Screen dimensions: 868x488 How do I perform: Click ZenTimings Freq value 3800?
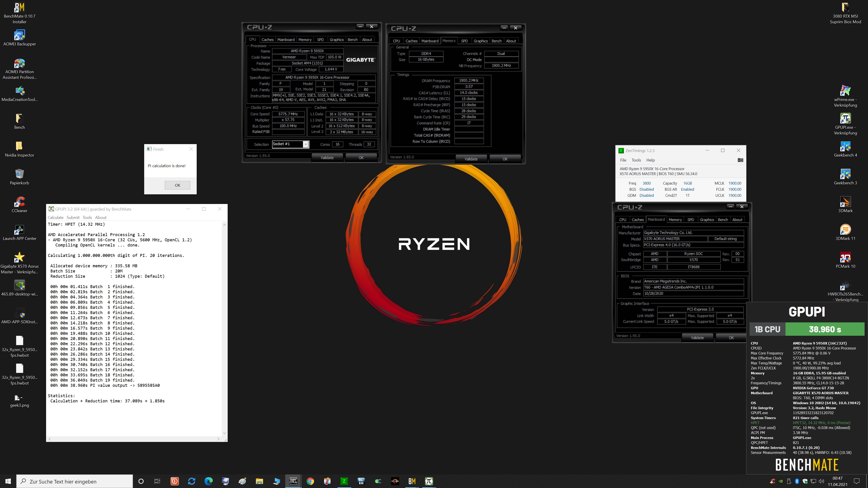pyautogui.click(x=646, y=183)
